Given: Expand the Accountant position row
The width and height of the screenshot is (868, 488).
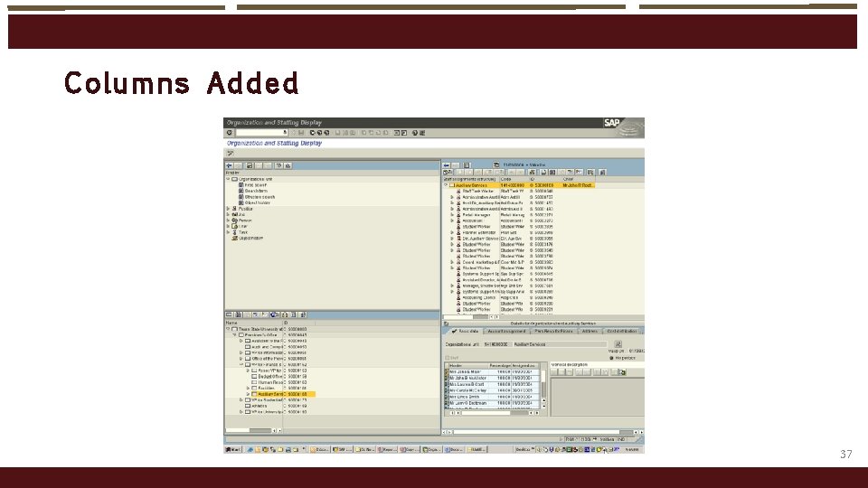Looking at the screenshot, I should [x=452, y=221].
